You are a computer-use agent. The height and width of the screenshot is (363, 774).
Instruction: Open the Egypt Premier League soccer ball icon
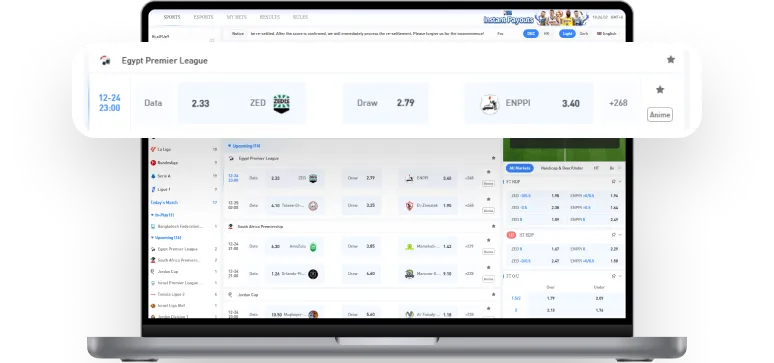(x=105, y=61)
